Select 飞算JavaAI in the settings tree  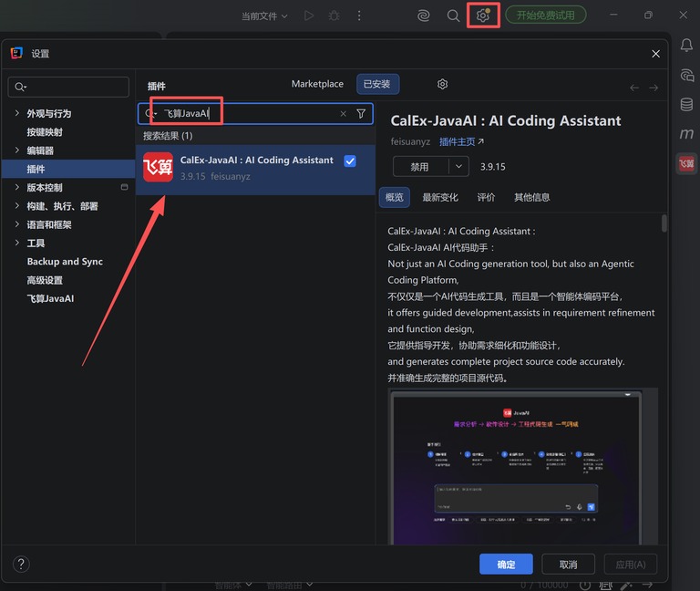pyautogui.click(x=50, y=298)
